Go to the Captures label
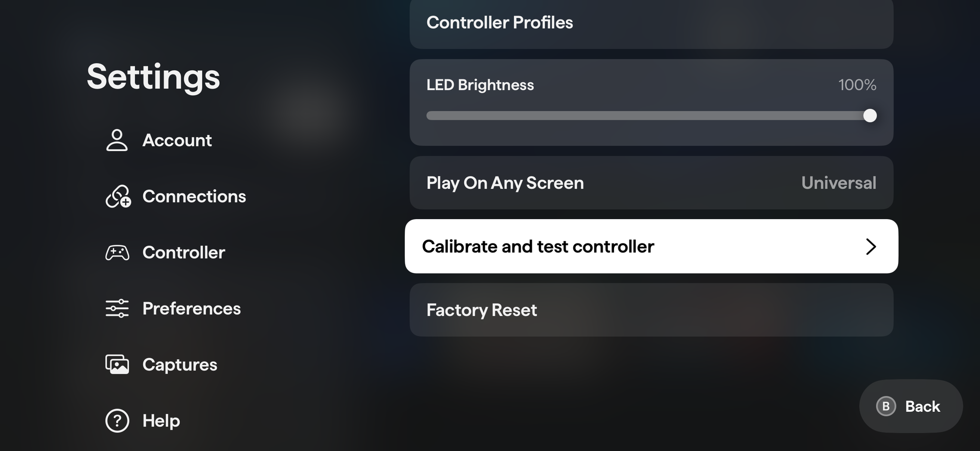The image size is (980, 451). pyautogui.click(x=179, y=365)
